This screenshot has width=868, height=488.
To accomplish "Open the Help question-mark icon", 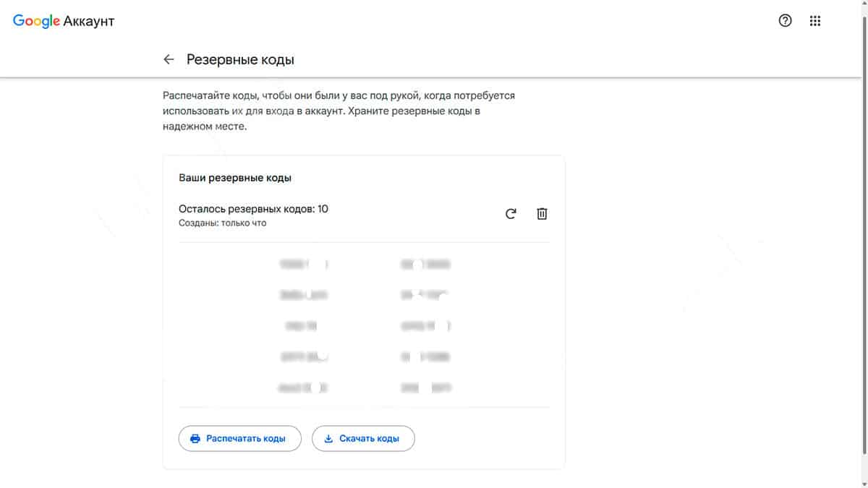I will (785, 21).
